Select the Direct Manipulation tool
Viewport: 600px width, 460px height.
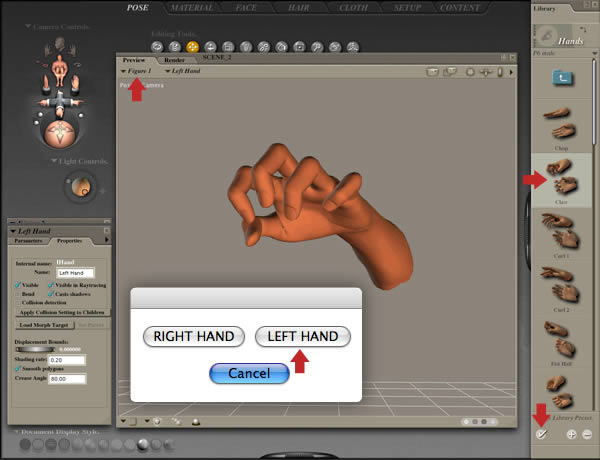point(353,47)
